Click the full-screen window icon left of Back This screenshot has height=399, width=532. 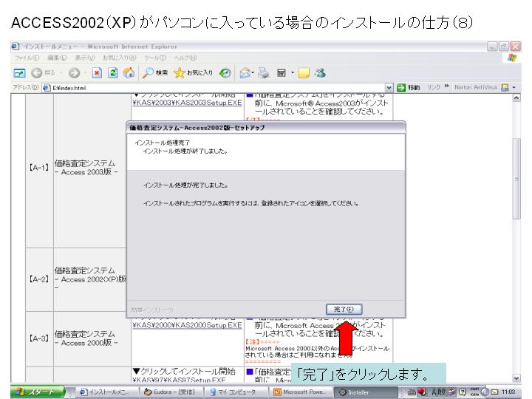tap(19, 73)
